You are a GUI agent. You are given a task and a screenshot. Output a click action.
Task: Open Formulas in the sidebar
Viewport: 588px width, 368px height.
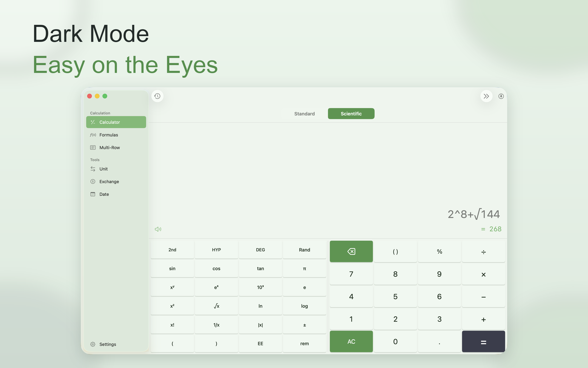116,135
